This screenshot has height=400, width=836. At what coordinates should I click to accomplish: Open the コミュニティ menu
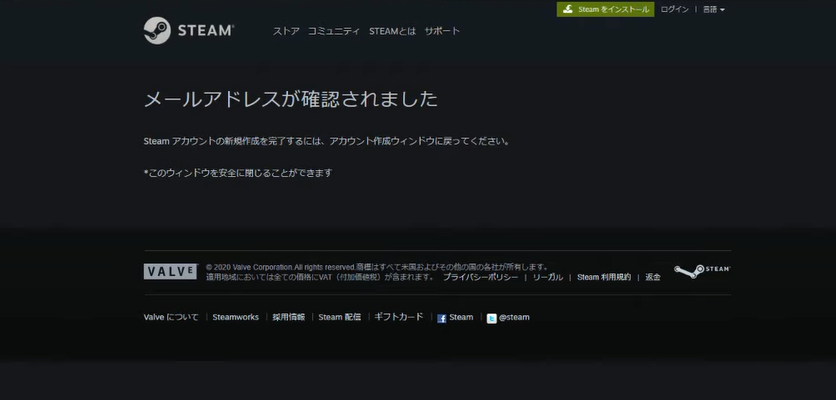click(334, 31)
